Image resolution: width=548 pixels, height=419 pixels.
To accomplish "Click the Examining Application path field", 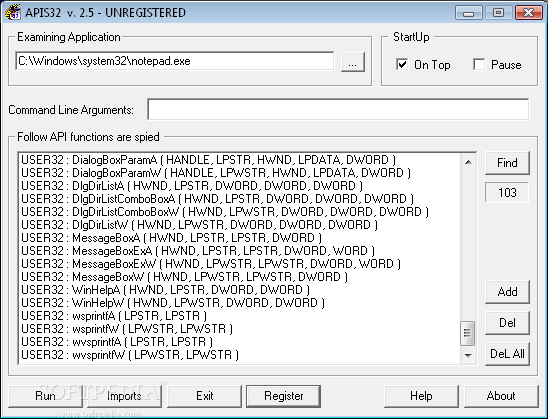I will click(x=174, y=61).
